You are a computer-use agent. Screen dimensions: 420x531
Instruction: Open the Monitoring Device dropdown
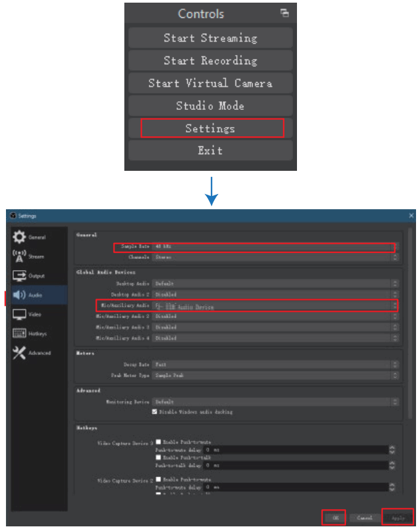pyautogui.click(x=276, y=402)
